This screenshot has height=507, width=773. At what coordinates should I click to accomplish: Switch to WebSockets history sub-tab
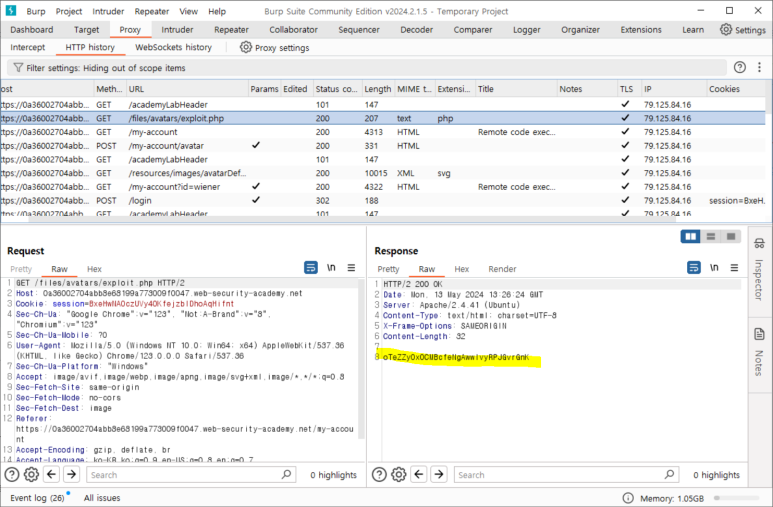click(174, 47)
